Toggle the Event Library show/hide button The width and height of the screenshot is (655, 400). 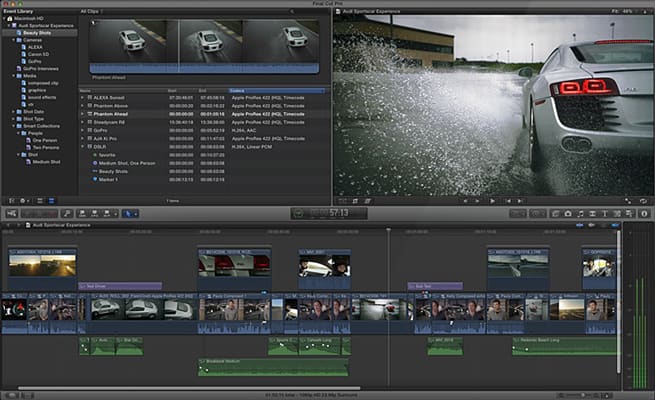[12, 201]
